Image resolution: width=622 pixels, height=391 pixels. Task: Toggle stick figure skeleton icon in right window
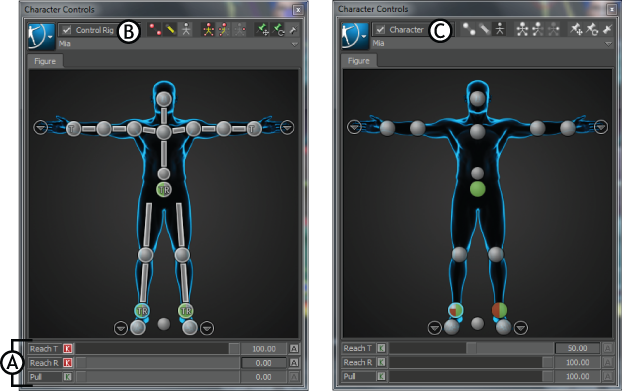click(x=499, y=29)
